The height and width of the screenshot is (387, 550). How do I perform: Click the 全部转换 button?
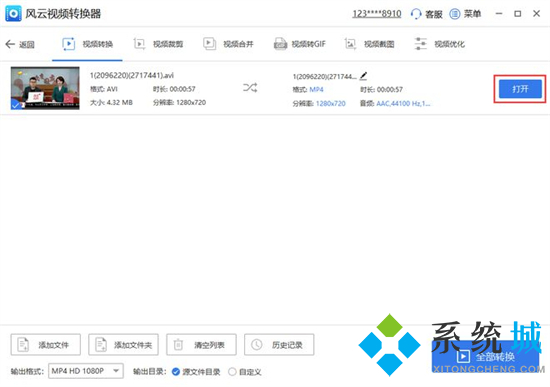[x=485, y=356]
